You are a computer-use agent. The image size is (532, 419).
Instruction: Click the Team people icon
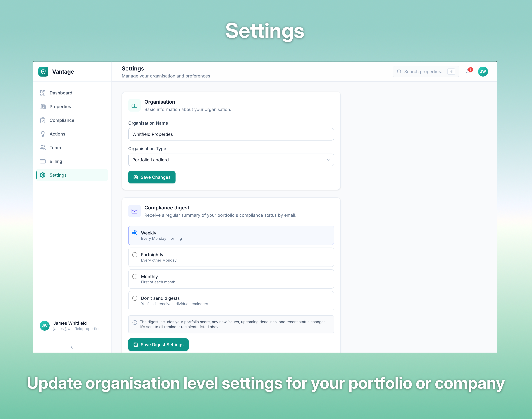click(x=43, y=148)
